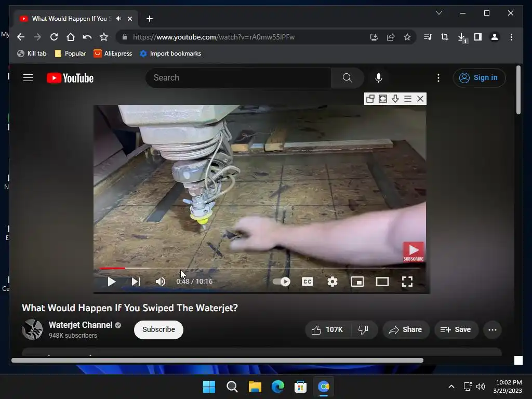This screenshot has height=399, width=532.
Task: Click the Sign in button
Action: 479,78
